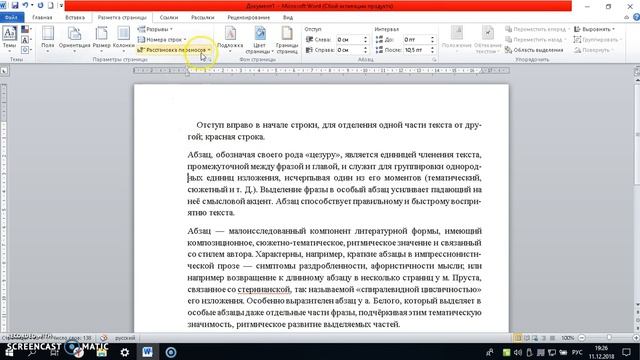Click the Word help icon
640x360 pixels.
click(636, 18)
